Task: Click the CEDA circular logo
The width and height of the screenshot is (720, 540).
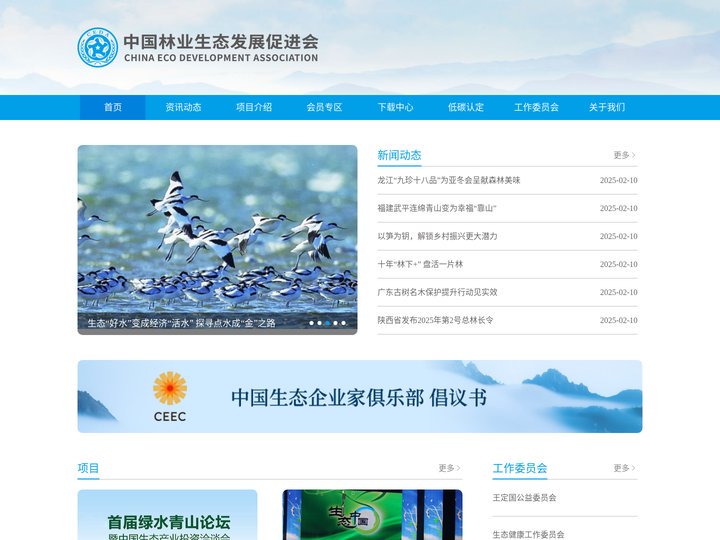Action: coord(97,47)
